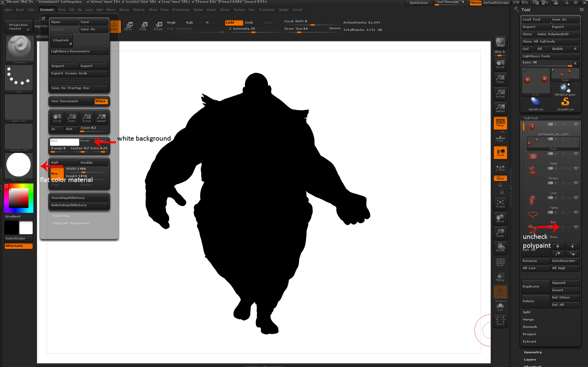Expand the Layers section
This screenshot has width=588, height=367.
click(530, 360)
